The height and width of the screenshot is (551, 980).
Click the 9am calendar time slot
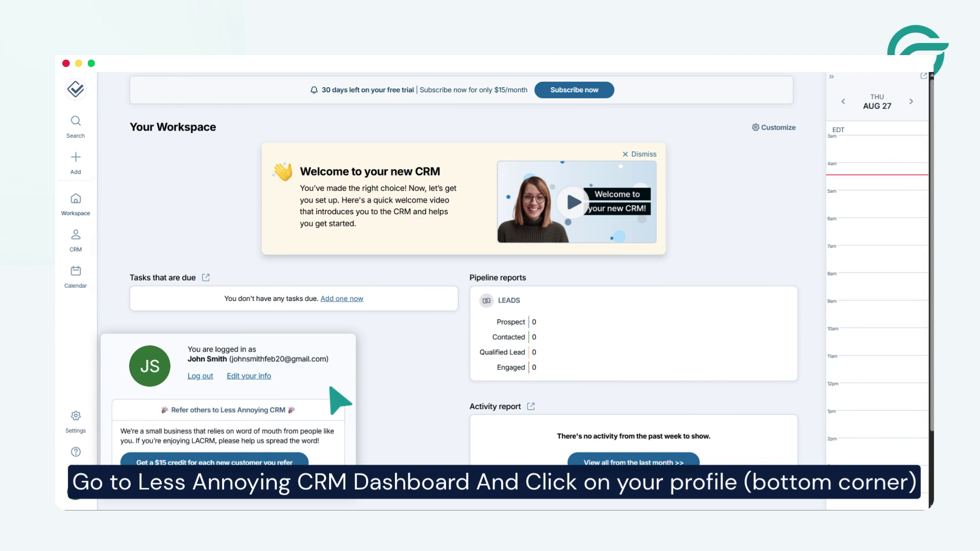877,314
